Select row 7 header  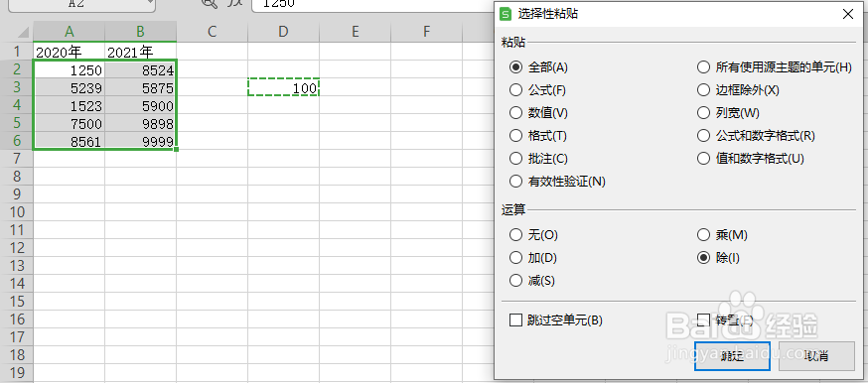click(x=17, y=159)
